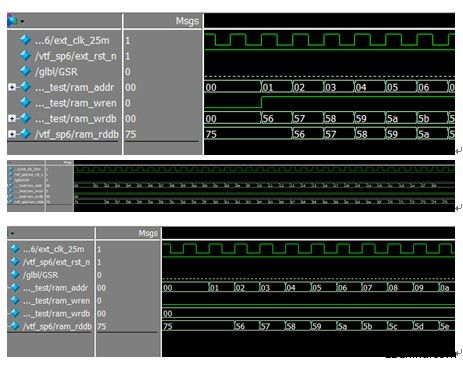The width and height of the screenshot is (463, 367).
Task: Click ram_wrdb waveform segment 59 in top panel
Action: coord(369,118)
